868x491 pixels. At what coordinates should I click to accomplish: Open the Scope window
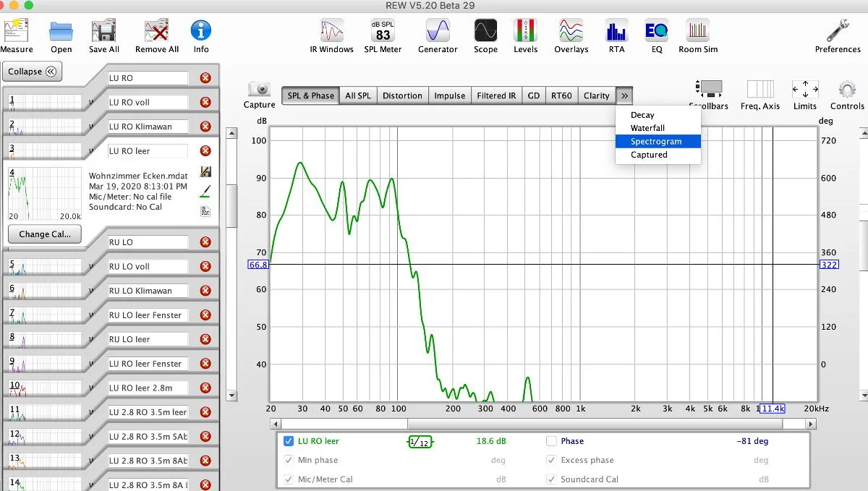pos(485,36)
